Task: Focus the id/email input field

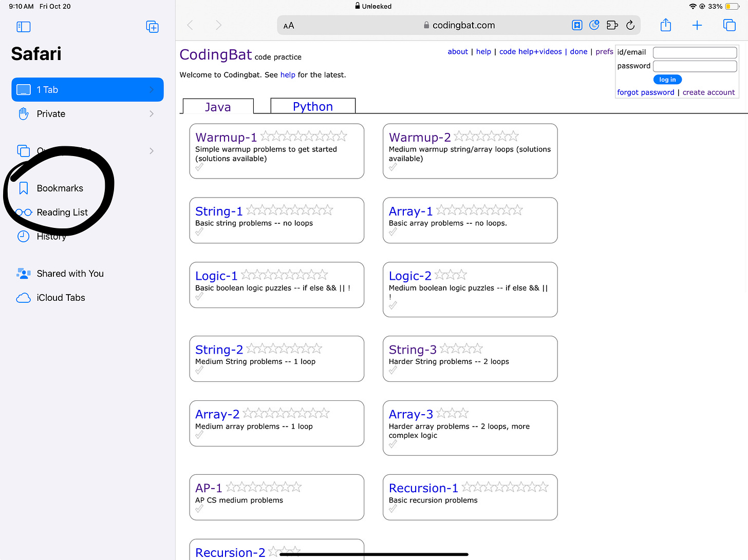Action: pyautogui.click(x=695, y=52)
